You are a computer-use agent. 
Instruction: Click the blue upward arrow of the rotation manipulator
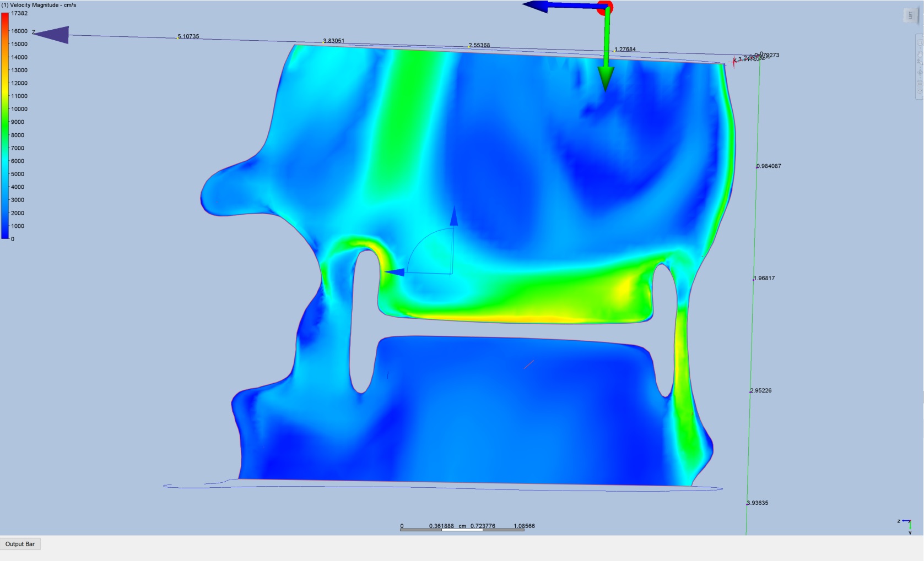(x=454, y=216)
